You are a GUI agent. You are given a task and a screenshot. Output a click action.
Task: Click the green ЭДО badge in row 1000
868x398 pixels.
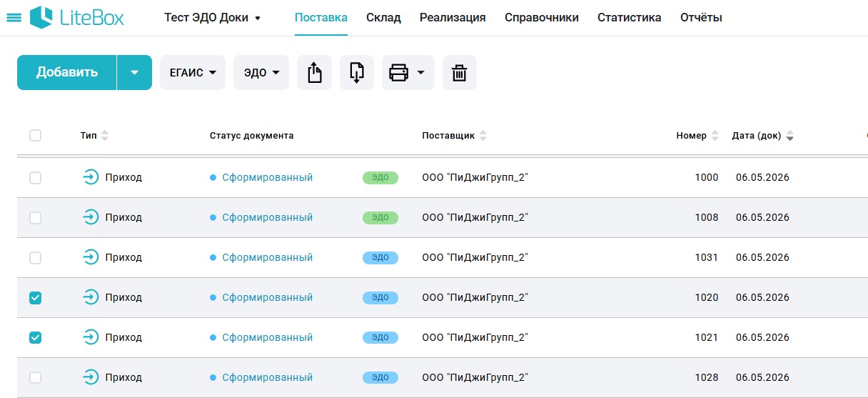point(380,178)
